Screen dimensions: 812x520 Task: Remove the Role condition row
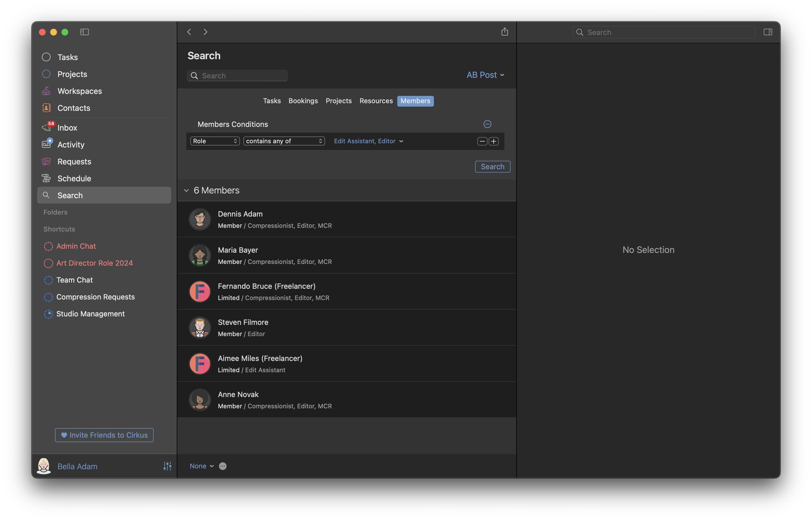[x=482, y=141]
